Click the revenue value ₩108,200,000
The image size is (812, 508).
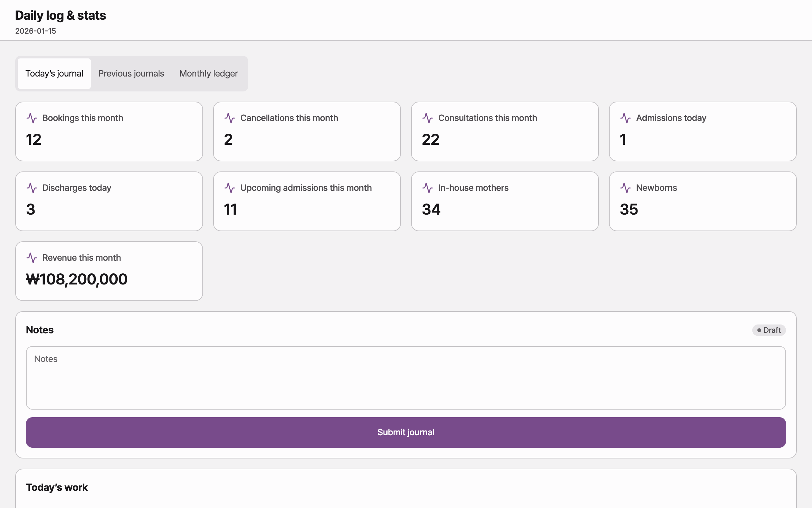click(x=77, y=279)
